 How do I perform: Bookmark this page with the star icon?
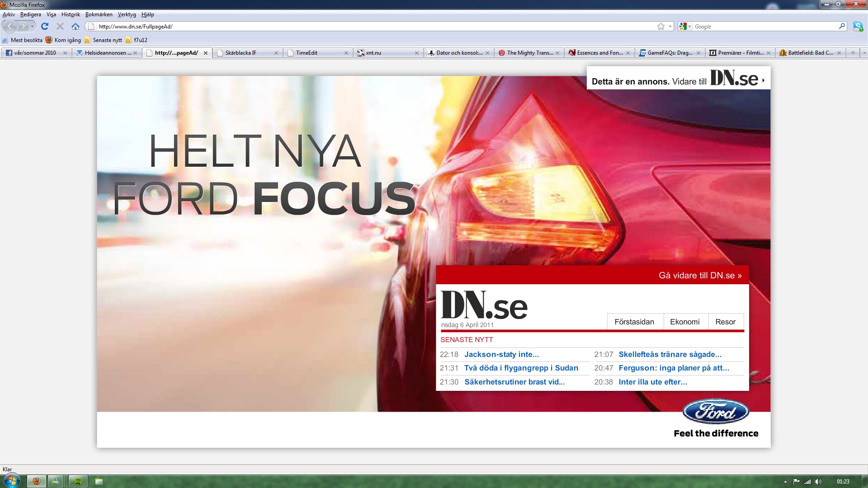[x=661, y=27]
